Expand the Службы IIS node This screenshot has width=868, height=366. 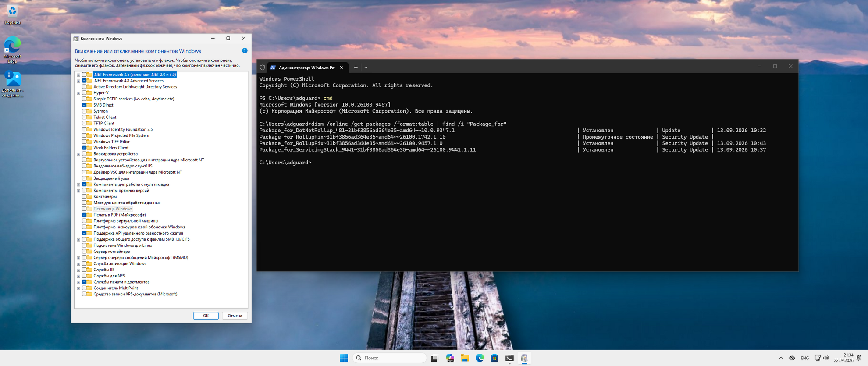click(78, 270)
